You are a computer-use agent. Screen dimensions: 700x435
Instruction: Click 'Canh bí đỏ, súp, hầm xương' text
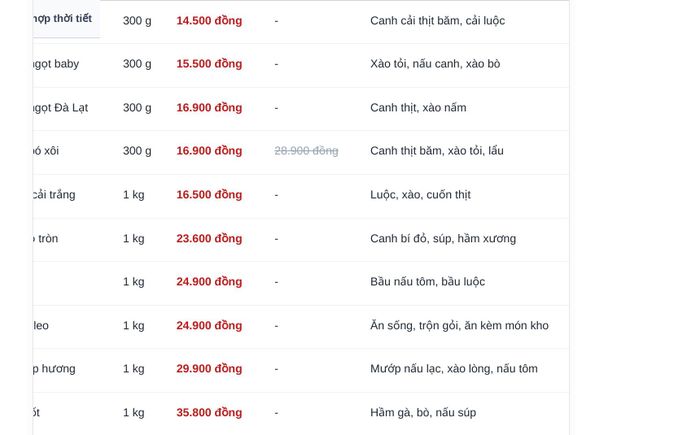pyautogui.click(x=443, y=238)
